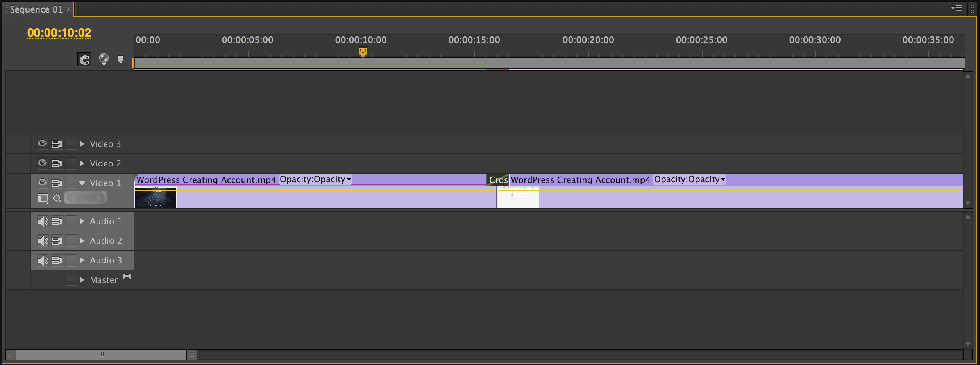The image size is (980, 365).
Task: Hide the Video 2 track output
Action: 42,163
